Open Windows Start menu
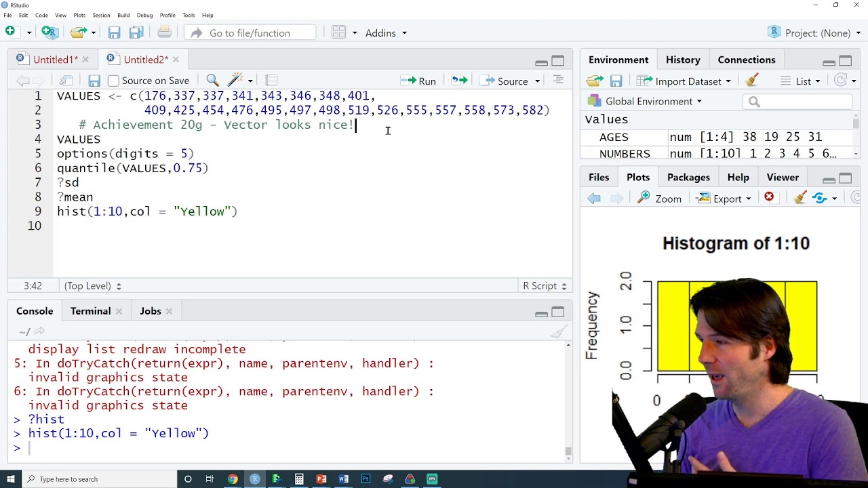Screen dimensions: 868x488 click(x=11, y=479)
